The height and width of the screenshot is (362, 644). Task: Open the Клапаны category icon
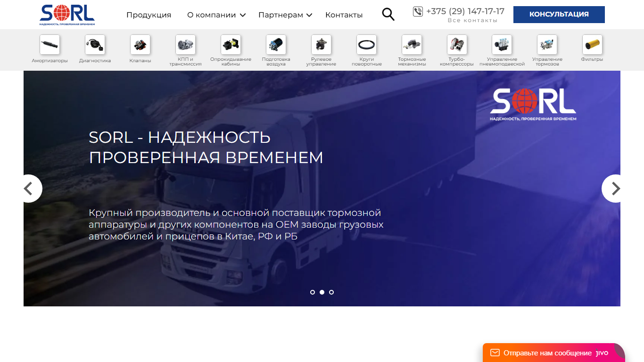coord(140,45)
